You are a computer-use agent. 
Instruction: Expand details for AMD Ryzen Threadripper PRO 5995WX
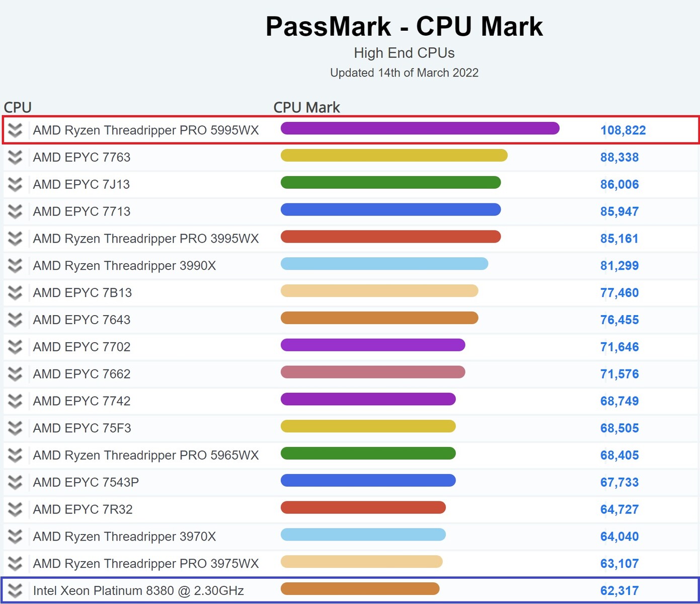point(16,130)
